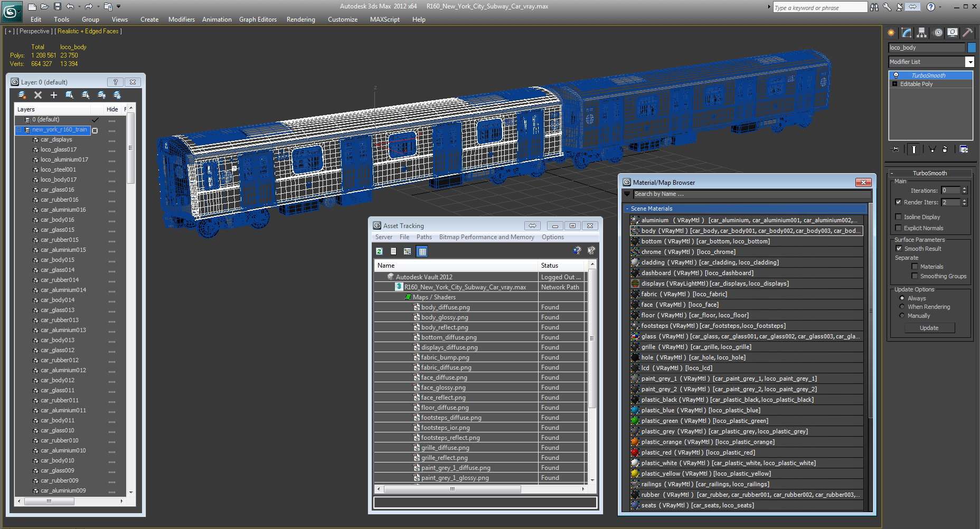
Task: Open the Hierarchy command panel tab
Action: 921,33
